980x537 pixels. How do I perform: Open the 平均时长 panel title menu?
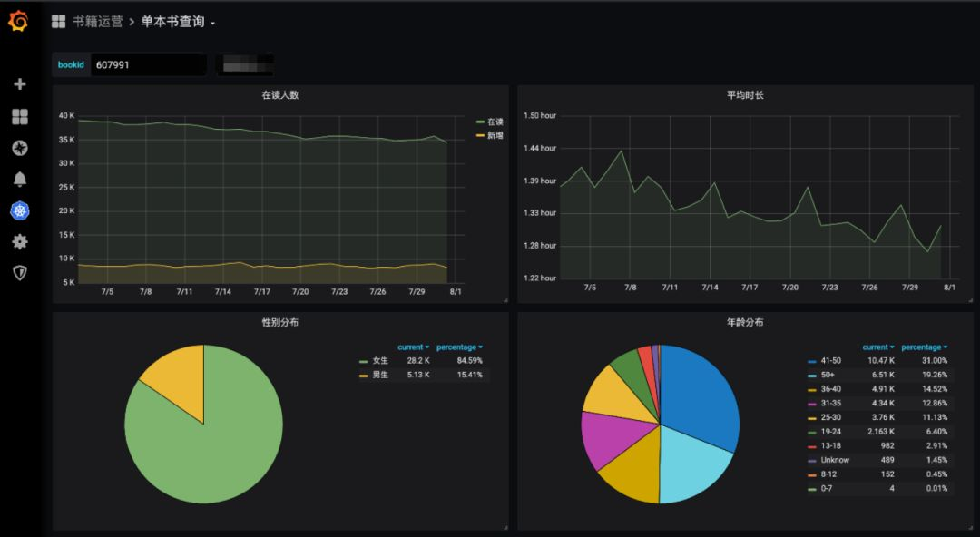coord(745,95)
